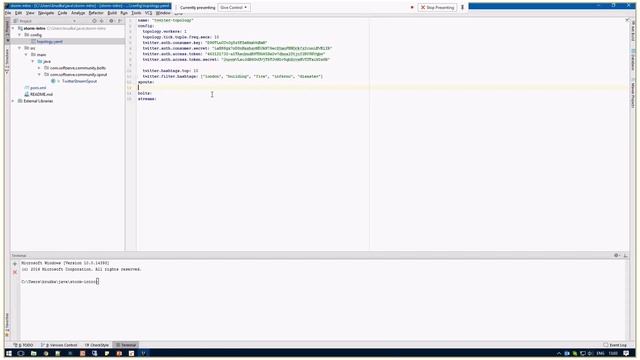The image size is (640, 360).
Task: Collapse the com.softserve.community.spout package
Action: click(39, 75)
